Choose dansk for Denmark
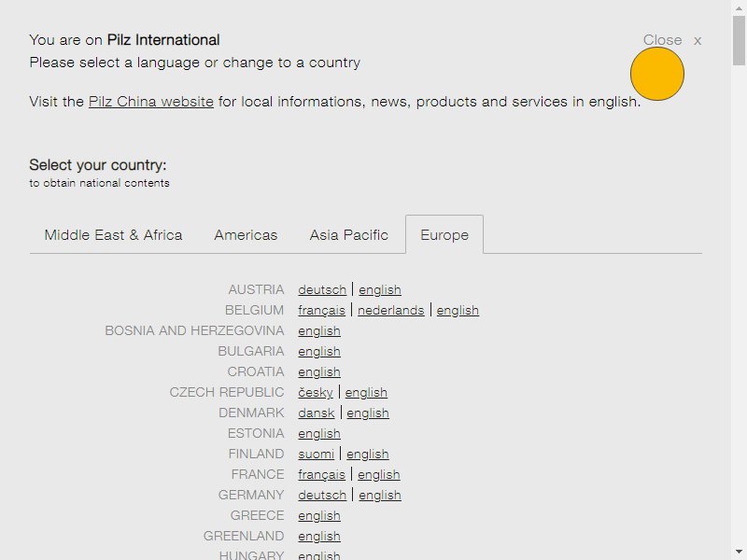This screenshot has width=747, height=560. 317,413
